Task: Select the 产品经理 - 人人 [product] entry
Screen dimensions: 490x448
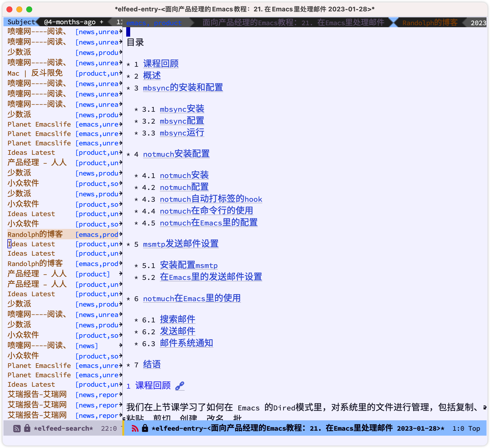Action: point(63,274)
